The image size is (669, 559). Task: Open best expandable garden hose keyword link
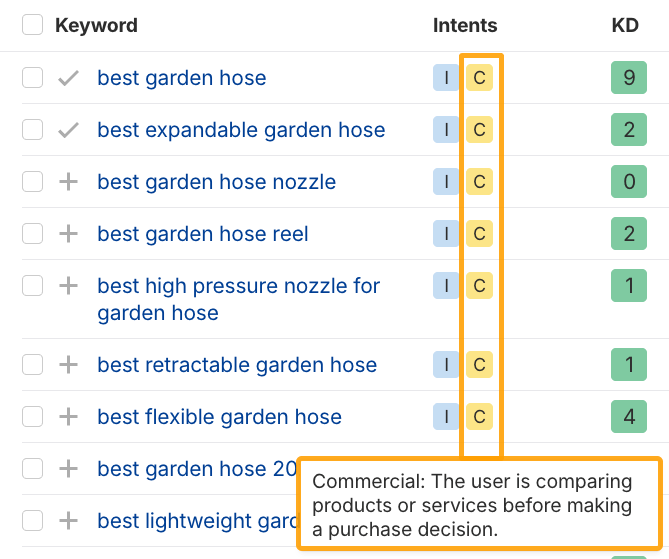[x=240, y=130]
